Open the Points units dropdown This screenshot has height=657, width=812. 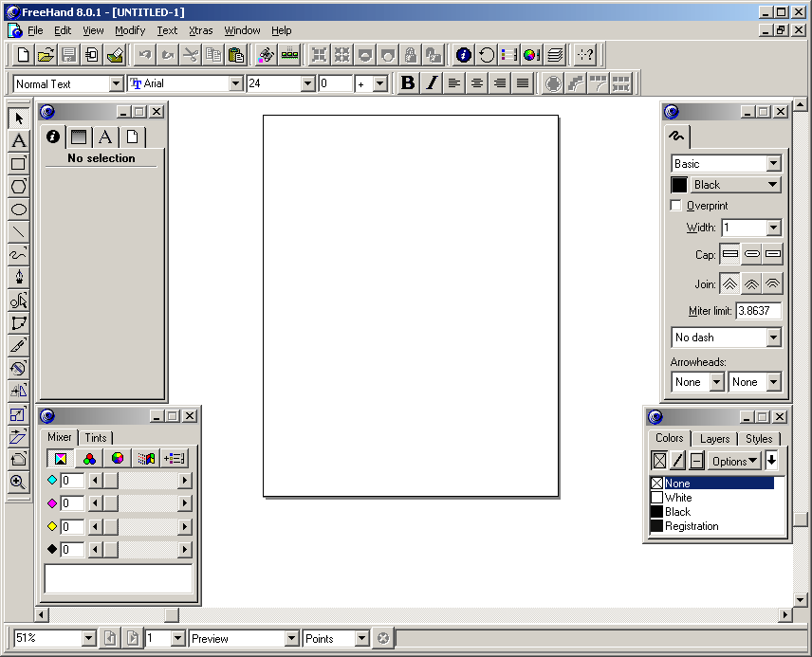coord(362,638)
